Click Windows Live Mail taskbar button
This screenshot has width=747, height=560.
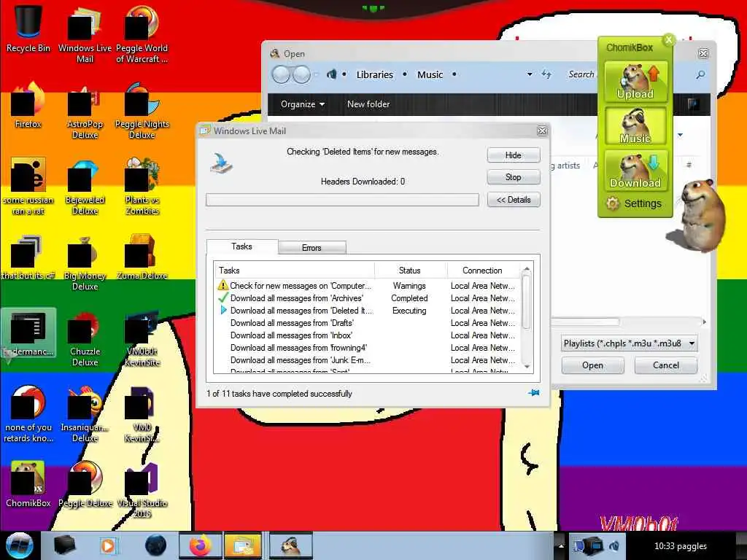243,545
